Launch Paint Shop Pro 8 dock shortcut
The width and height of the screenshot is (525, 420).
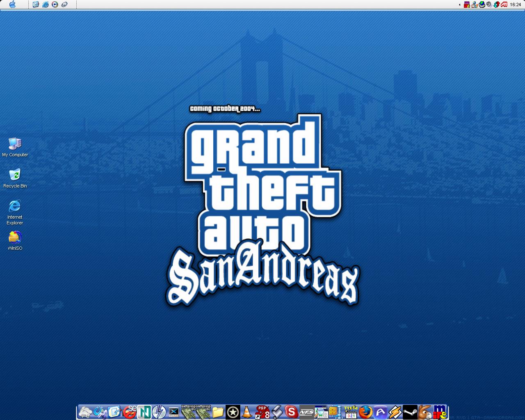tap(262, 412)
